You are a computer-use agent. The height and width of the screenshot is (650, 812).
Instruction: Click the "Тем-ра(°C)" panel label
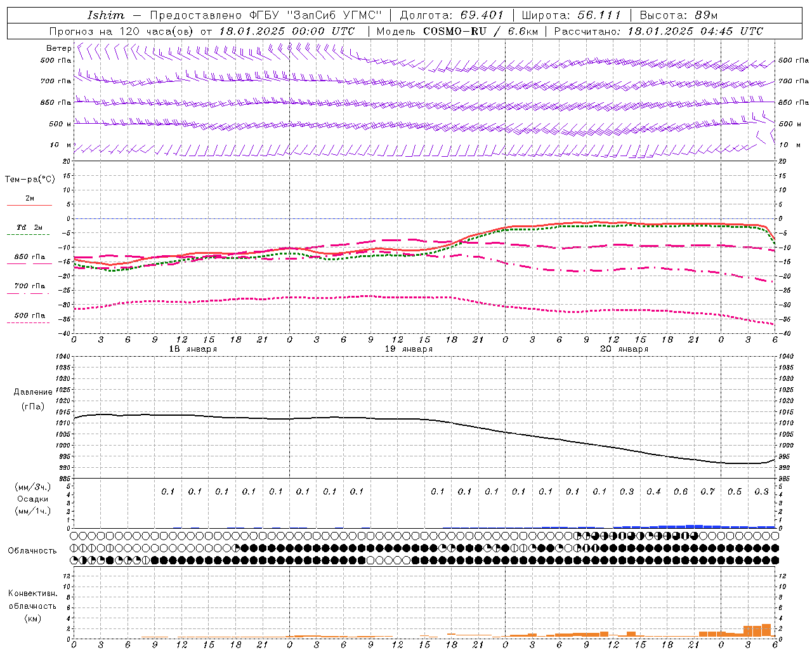click(x=30, y=180)
